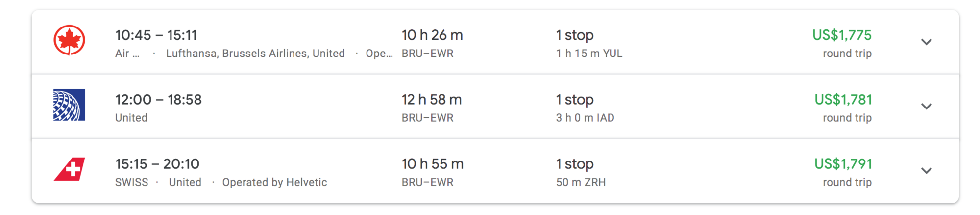
Task: Click the US$1,781 price
Action: [x=843, y=100]
